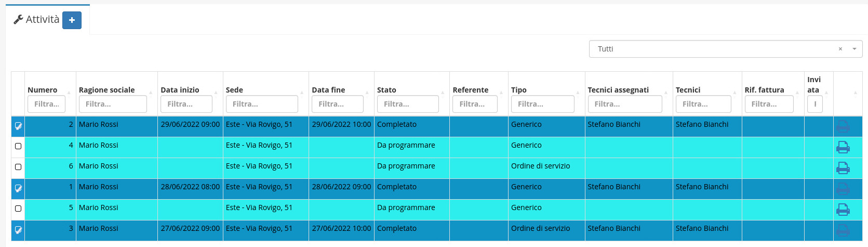Screen dimensions: 868x247
Task: Click print icon for activity number 3
Action: click(x=843, y=230)
